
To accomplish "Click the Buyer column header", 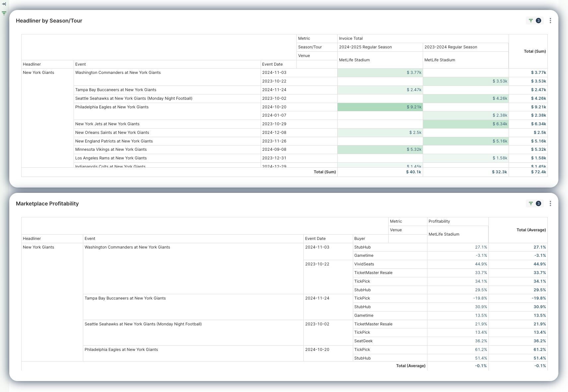I will point(359,239).
